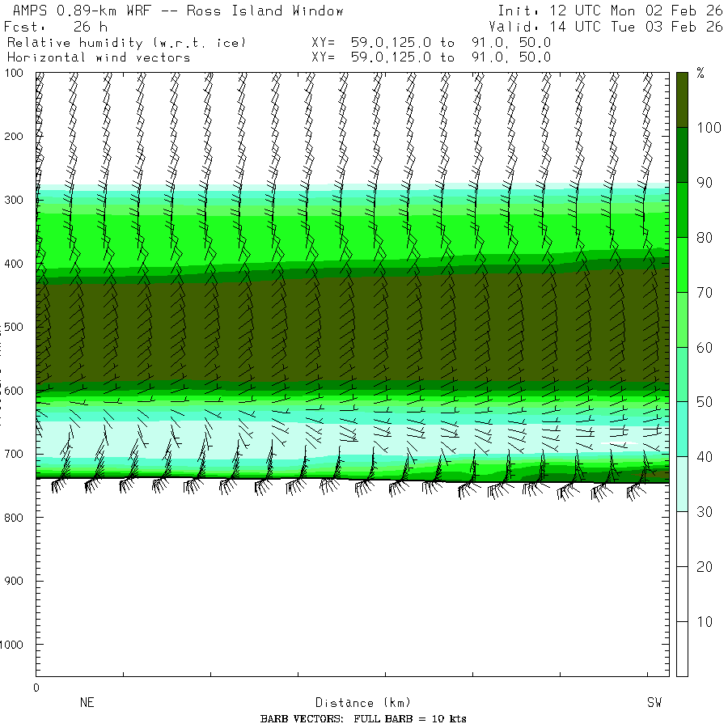Click the bright green 70-80% legend swatch
The image size is (728, 728).
(682, 265)
